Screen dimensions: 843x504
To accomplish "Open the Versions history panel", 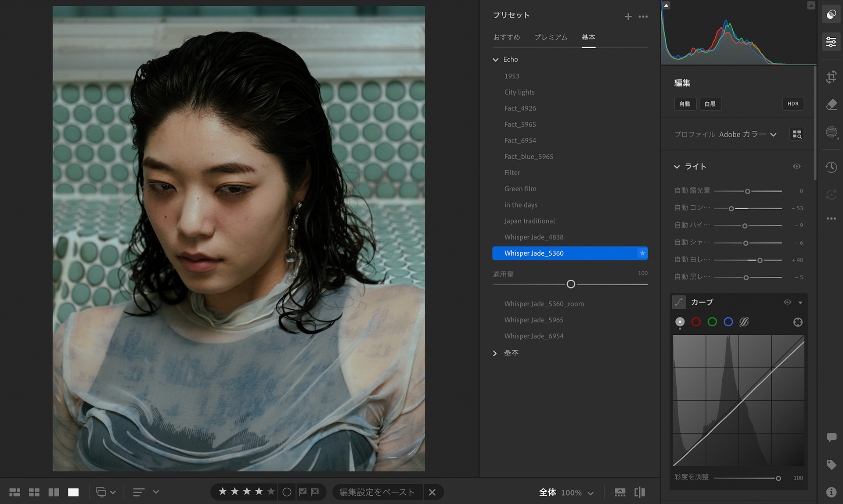I will click(x=831, y=167).
